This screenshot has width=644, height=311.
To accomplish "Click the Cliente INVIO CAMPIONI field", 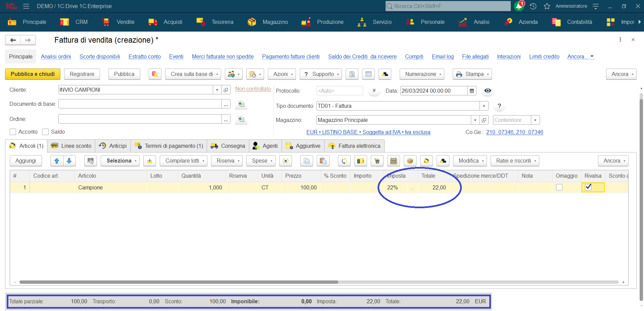I will pyautogui.click(x=136, y=90).
